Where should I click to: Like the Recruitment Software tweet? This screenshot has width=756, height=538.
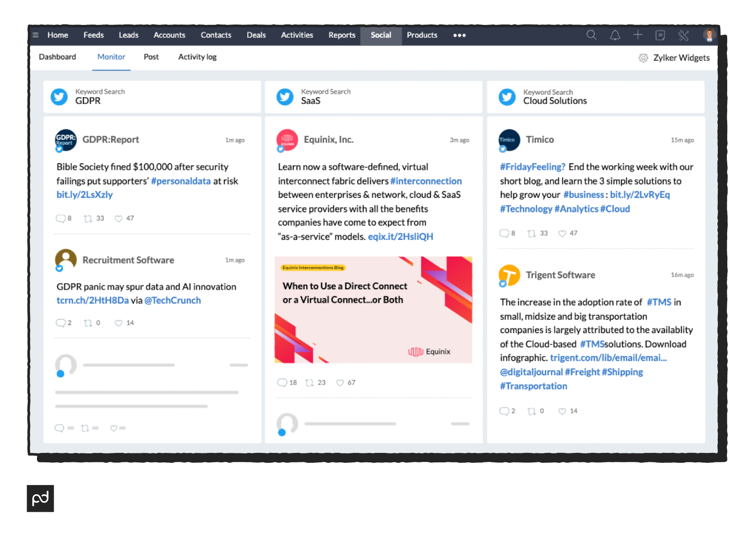[119, 323]
